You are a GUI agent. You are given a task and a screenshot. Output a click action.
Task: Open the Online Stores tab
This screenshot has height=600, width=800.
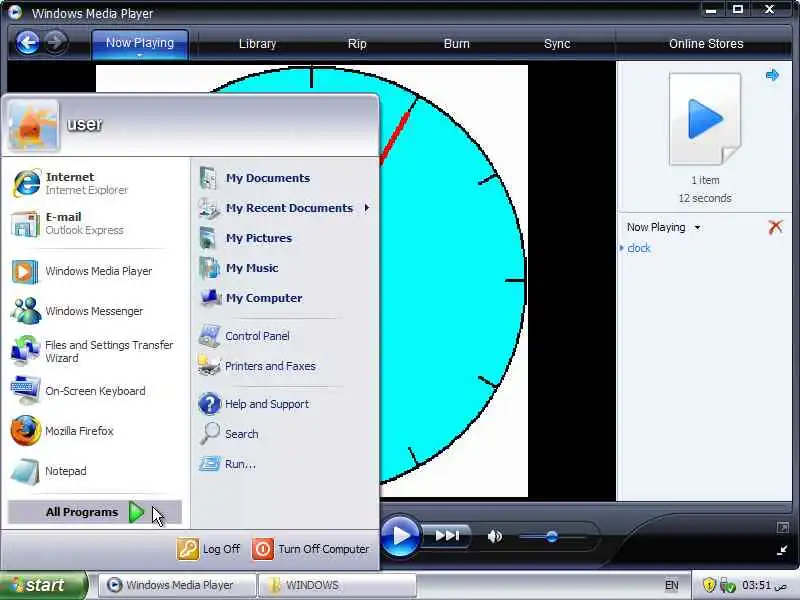coord(706,44)
